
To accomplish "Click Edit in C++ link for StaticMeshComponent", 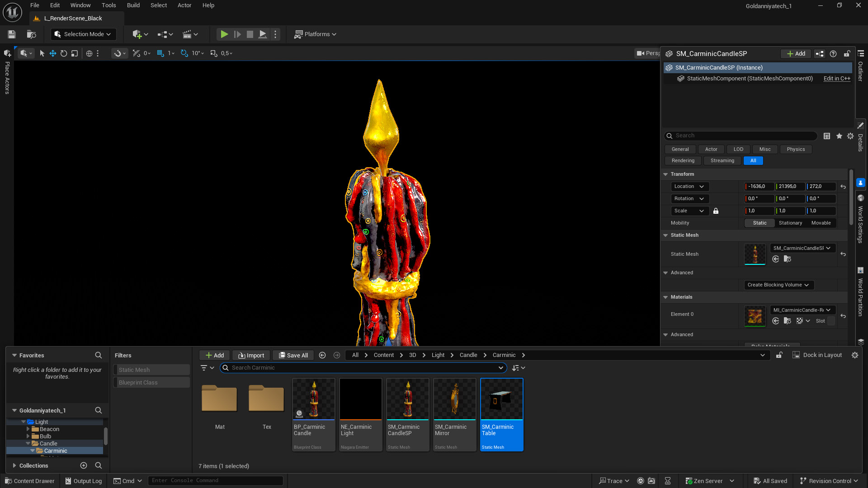I will point(836,78).
